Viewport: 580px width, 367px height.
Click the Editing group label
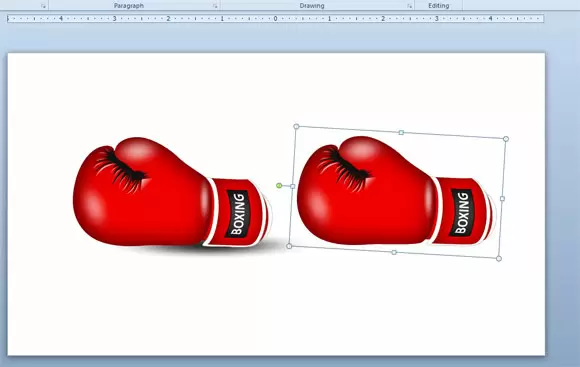click(439, 6)
